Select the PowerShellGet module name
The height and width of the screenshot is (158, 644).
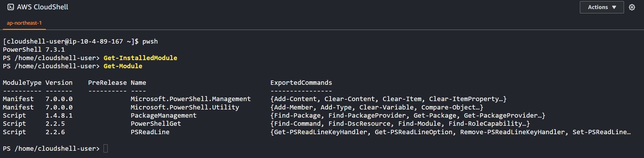[x=156, y=123]
